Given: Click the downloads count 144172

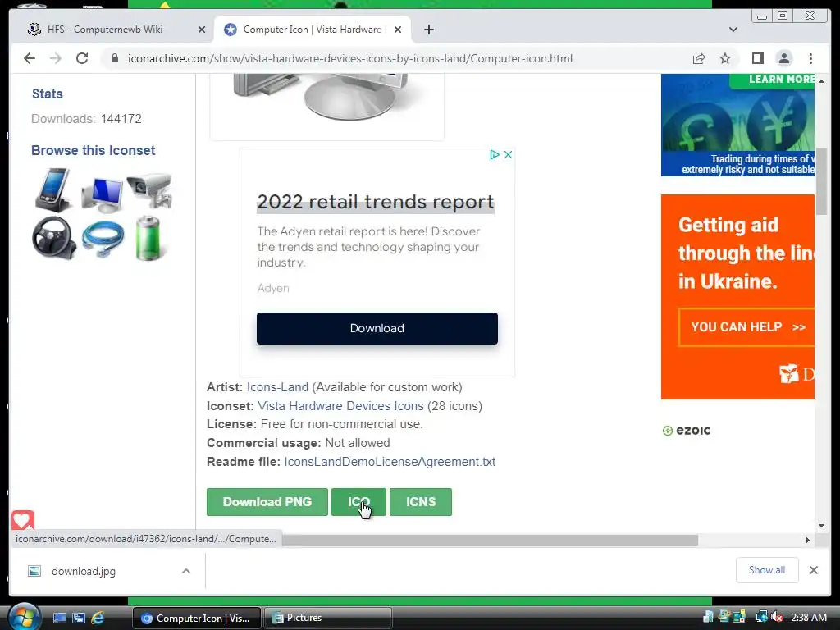Looking at the screenshot, I should 121,119.
